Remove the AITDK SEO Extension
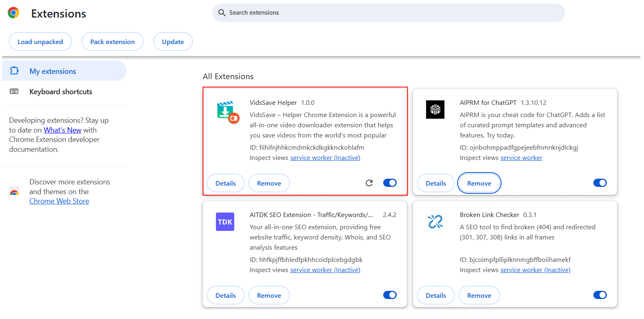The width and height of the screenshot is (644, 319). click(x=269, y=295)
